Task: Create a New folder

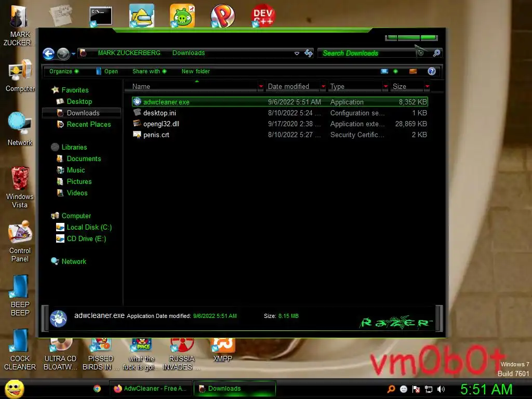Action: pos(195,71)
